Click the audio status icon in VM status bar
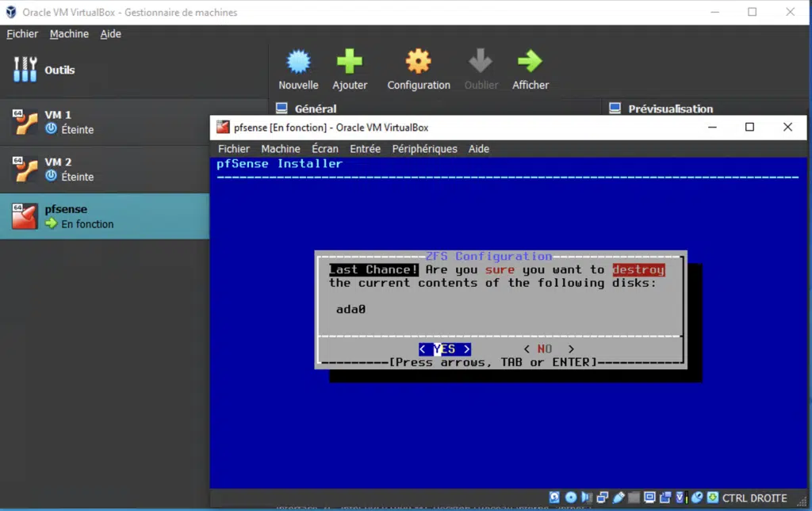812x511 pixels. (586, 498)
